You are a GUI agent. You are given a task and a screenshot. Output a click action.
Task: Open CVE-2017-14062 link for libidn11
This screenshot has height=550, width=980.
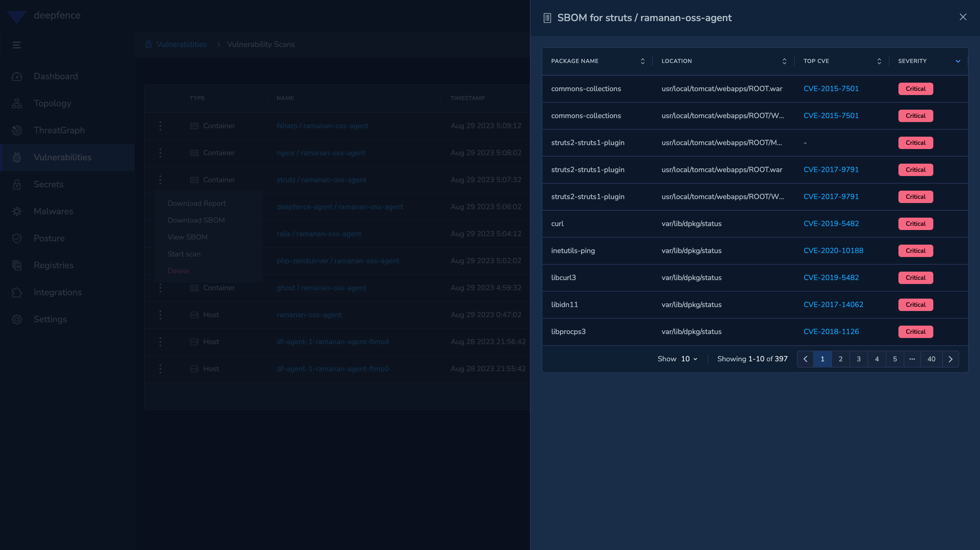[x=833, y=304]
